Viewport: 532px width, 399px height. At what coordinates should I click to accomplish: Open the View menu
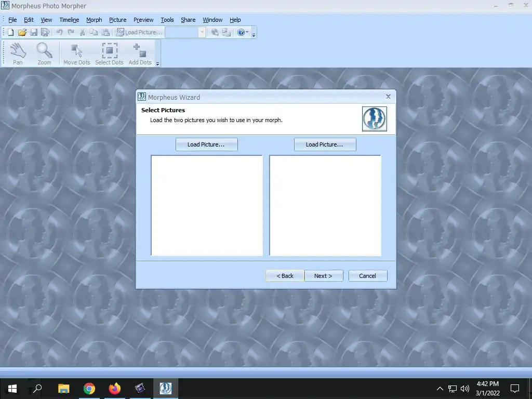click(46, 20)
